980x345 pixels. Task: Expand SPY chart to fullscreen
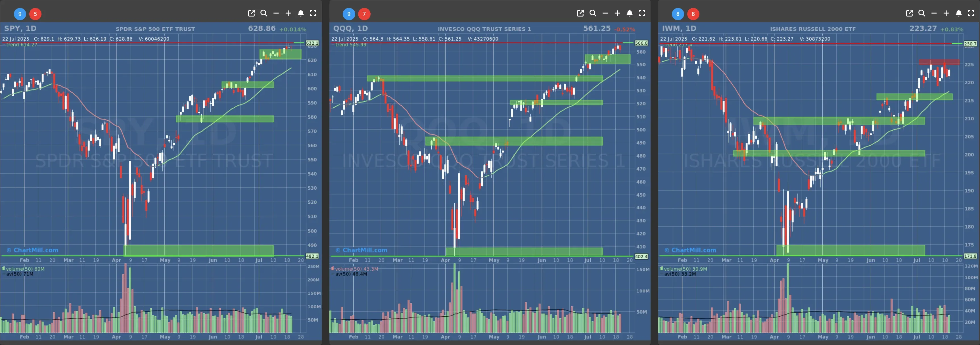[x=313, y=13]
